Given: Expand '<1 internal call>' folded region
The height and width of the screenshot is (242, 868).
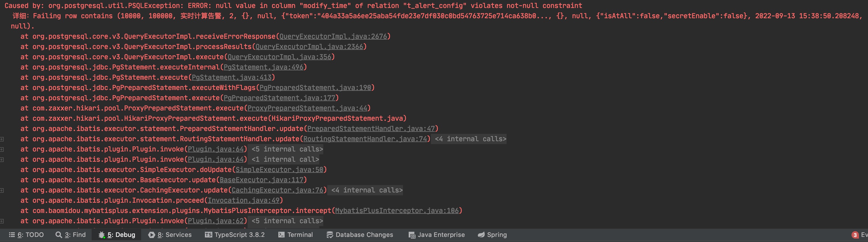Looking at the screenshot, I should tap(285, 159).
